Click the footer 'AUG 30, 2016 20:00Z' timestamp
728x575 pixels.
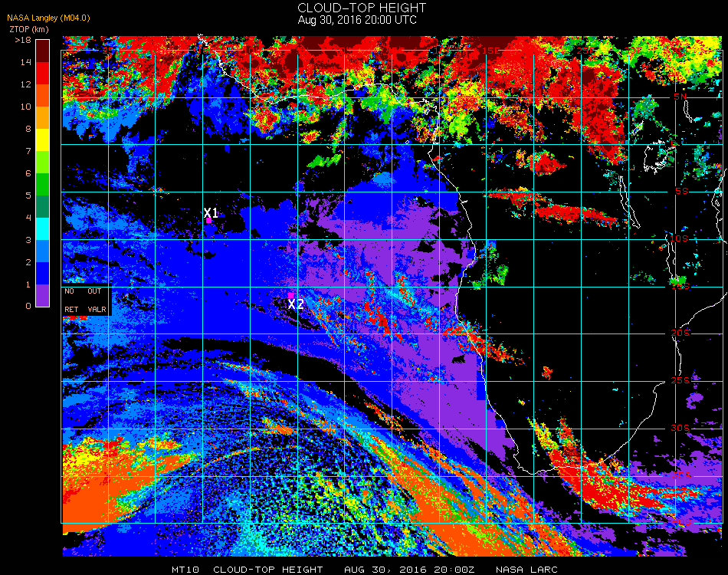(409, 570)
